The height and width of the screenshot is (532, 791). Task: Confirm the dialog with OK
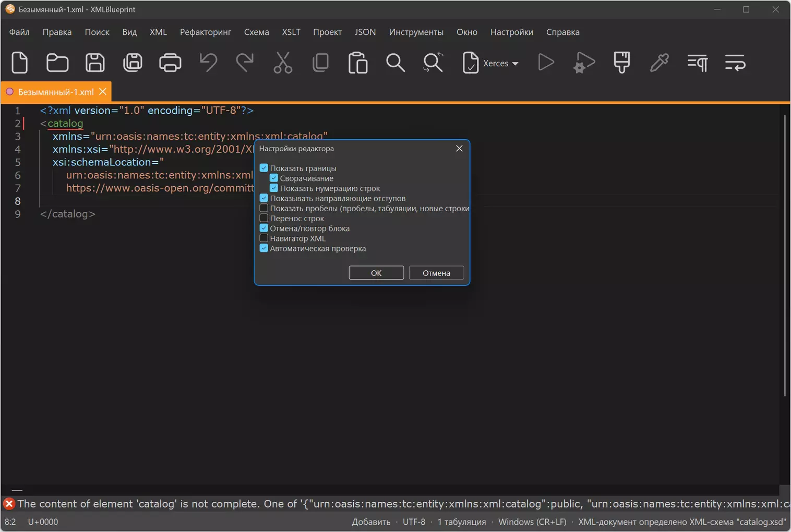pos(376,273)
